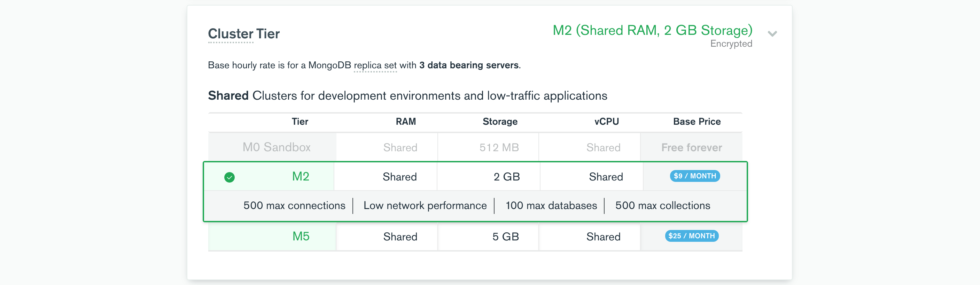980x285 pixels.
Task: Click the Tier column header
Action: pos(300,121)
